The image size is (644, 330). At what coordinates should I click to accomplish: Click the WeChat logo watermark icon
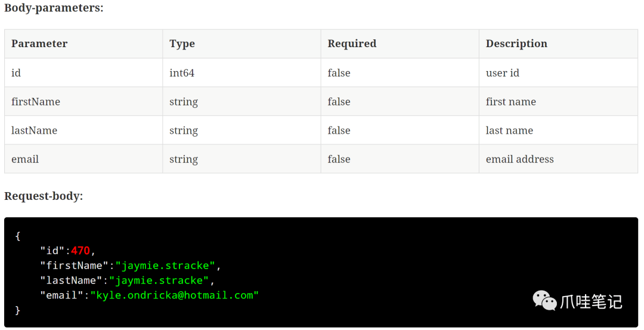[544, 300]
